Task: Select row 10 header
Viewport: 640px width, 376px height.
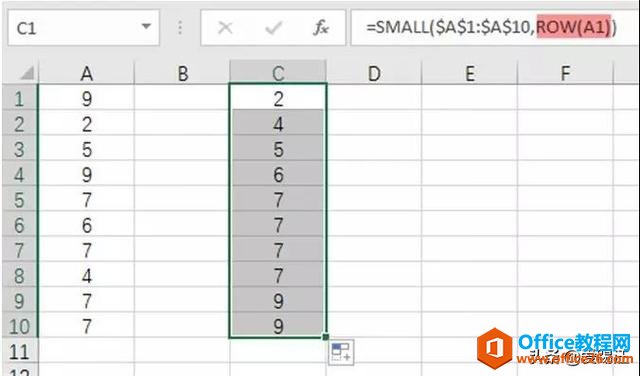Action: pos(19,326)
